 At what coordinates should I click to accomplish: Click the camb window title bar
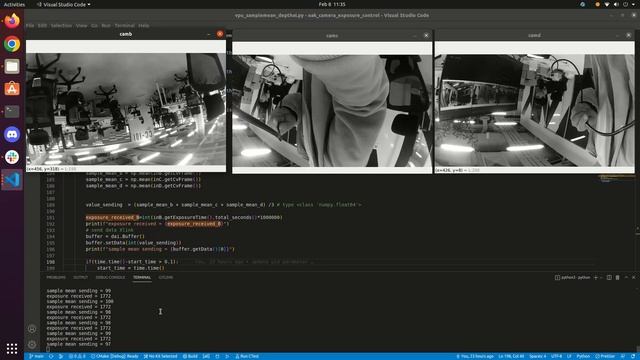coord(126,34)
